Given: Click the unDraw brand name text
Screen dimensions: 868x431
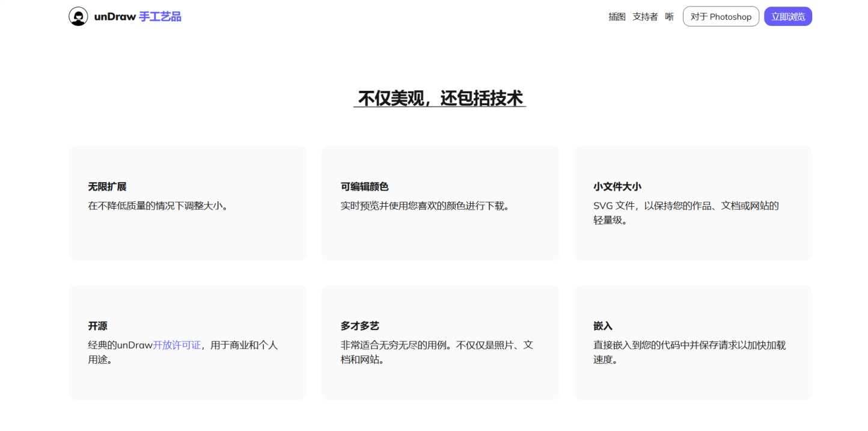Looking at the screenshot, I should tap(115, 17).
